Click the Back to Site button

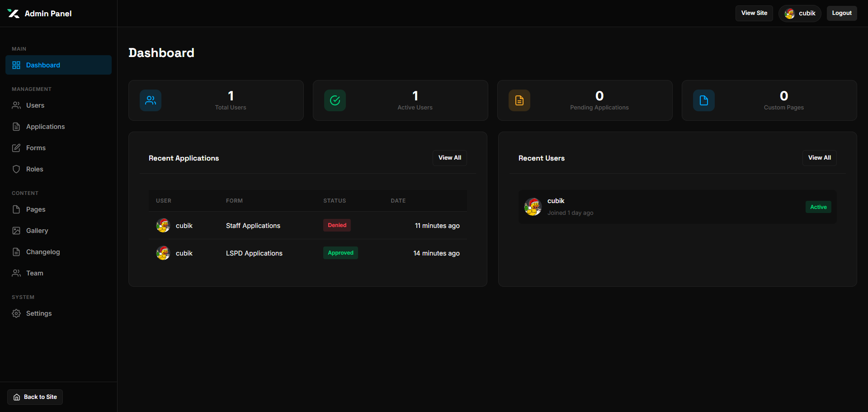35,397
